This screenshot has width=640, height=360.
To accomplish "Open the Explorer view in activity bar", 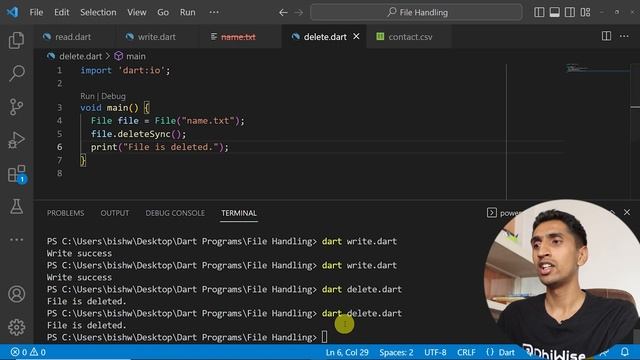I will pos(16,40).
